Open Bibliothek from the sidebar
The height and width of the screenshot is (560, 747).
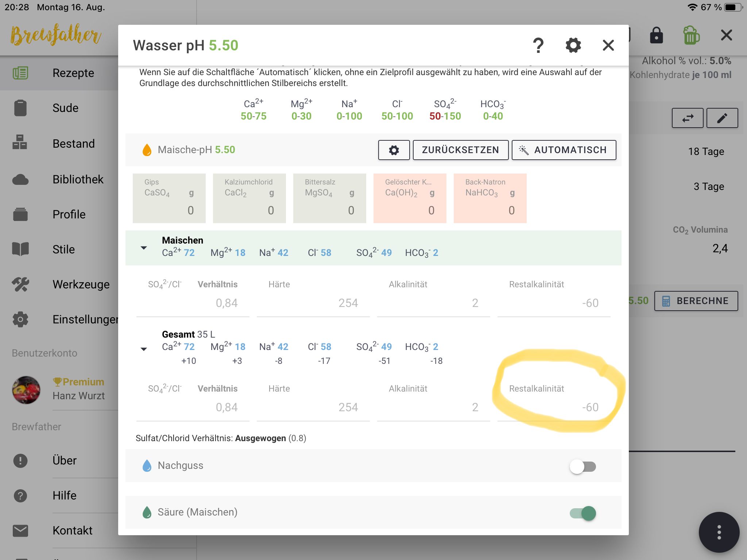pyautogui.click(x=78, y=179)
